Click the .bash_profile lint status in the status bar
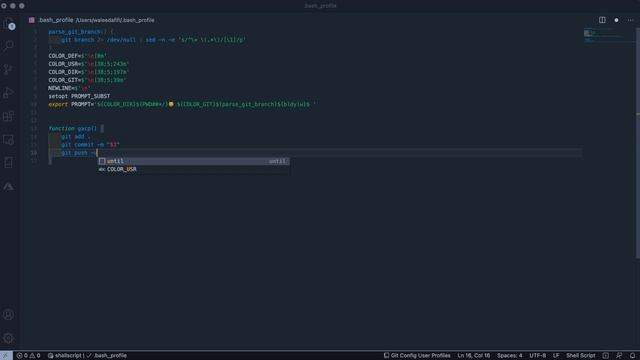The height and width of the screenshot is (360, 640). click(107, 356)
